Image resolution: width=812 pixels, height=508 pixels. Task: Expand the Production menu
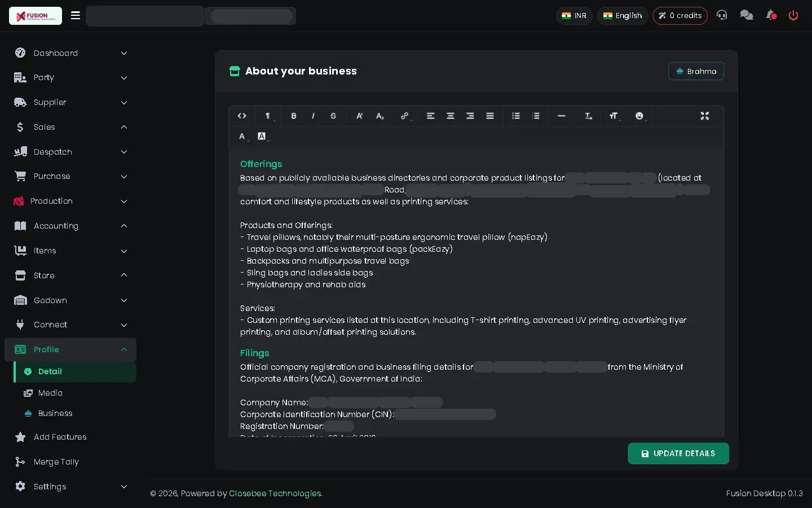(x=70, y=201)
